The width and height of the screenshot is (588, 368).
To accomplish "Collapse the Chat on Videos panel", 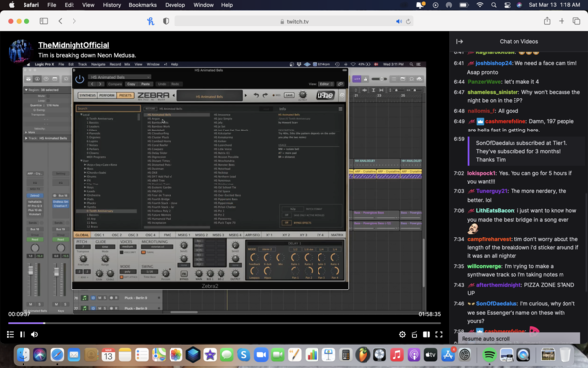I will (459, 41).
